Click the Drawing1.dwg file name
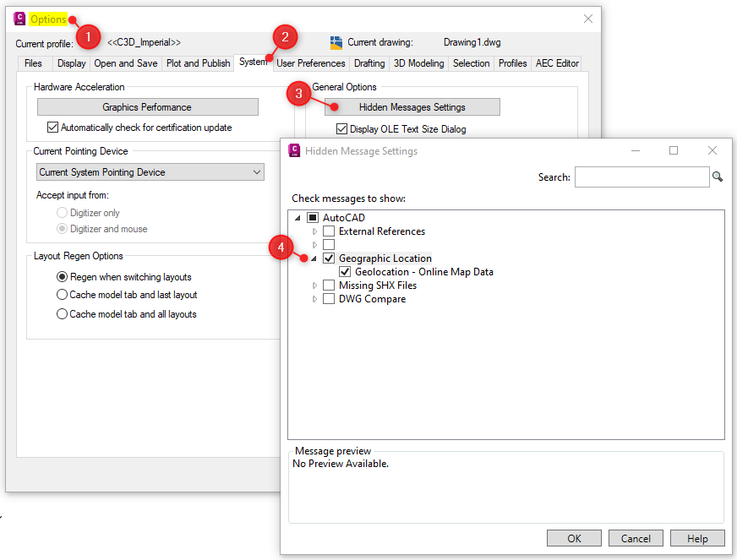 tap(472, 42)
